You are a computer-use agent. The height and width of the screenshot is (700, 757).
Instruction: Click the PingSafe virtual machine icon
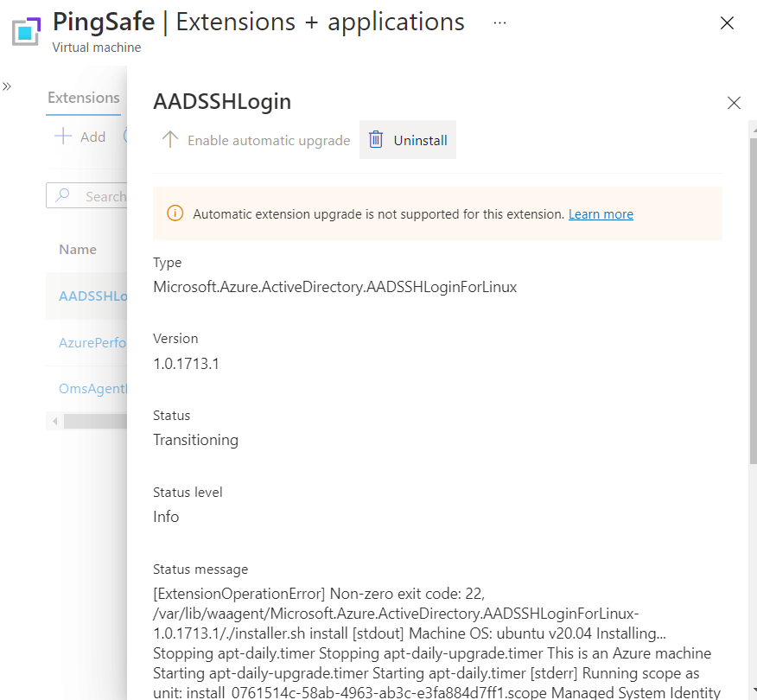point(28,30)
